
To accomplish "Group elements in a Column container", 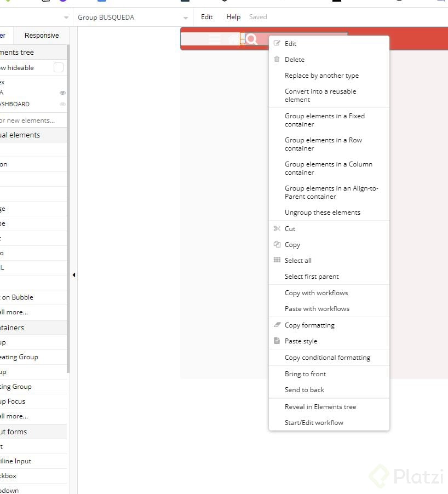I will point(328,168).
